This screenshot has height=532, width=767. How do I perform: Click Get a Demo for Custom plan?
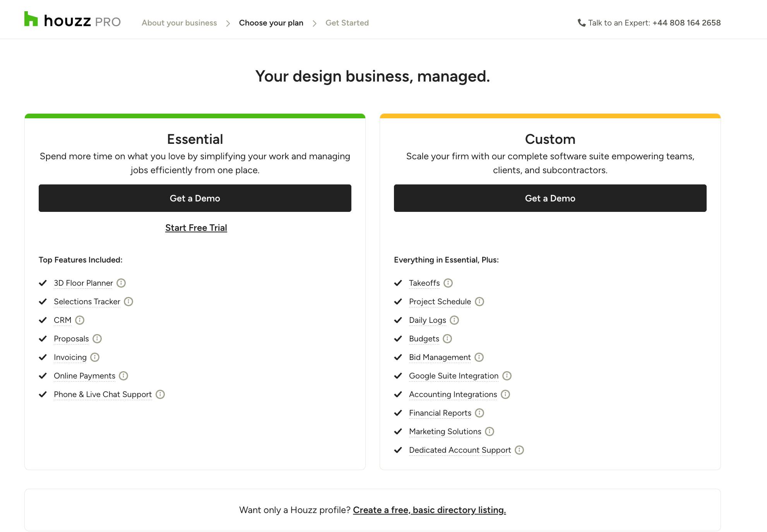pyautogui.click(x=550, y=198)
